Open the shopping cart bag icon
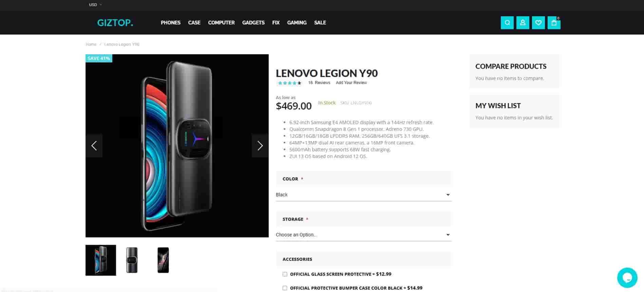 tap(554, 23)
